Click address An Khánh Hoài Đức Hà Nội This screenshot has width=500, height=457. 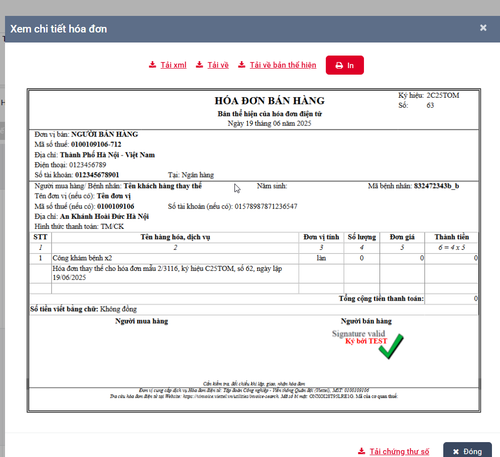[x=104, y=216]
